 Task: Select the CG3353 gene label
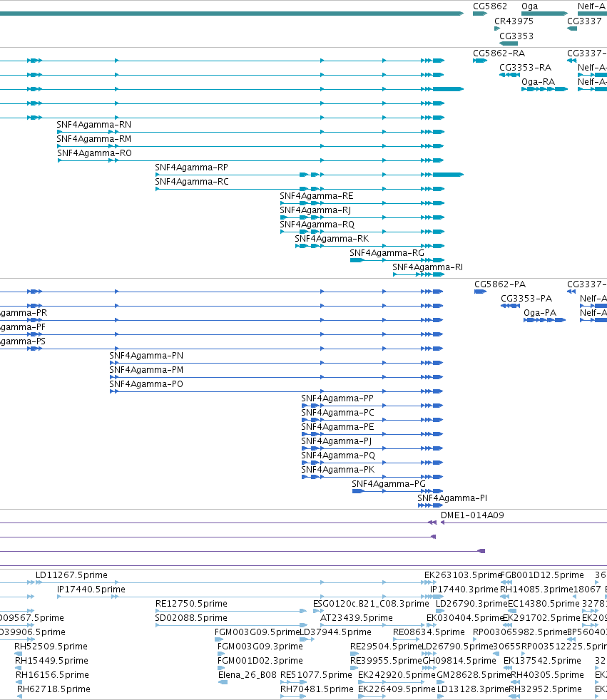tap(516, 36)
